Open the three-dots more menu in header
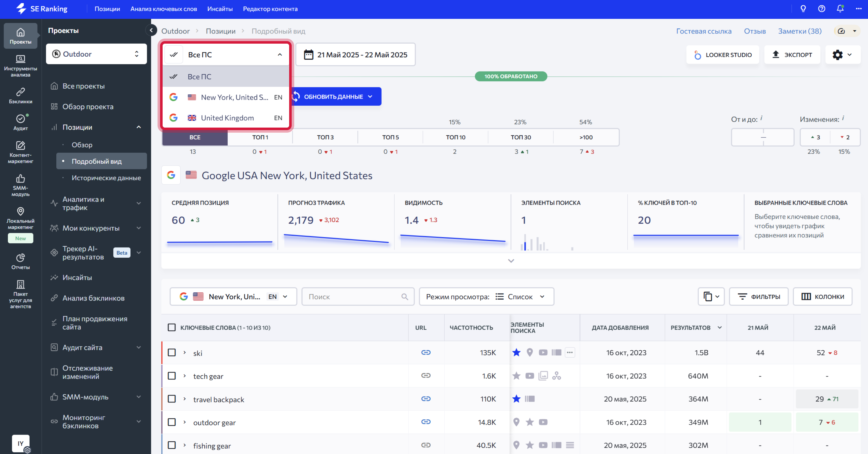Viewport: 868px width, 454px height. 859,9
